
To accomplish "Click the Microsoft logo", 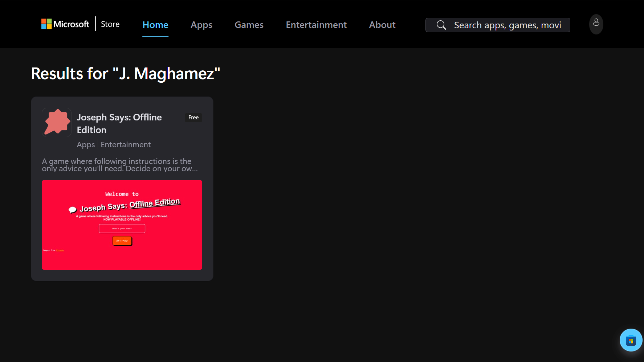I will tap(65, 24).
